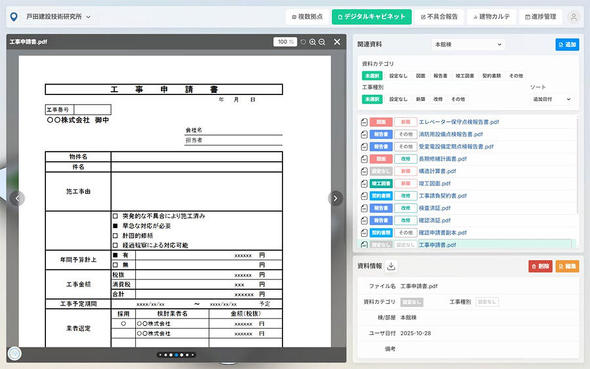The height and width of the screenshot is (369, 590).
Task: Reset PDF zoom with circle icon
Action: (x=303, y=42)
